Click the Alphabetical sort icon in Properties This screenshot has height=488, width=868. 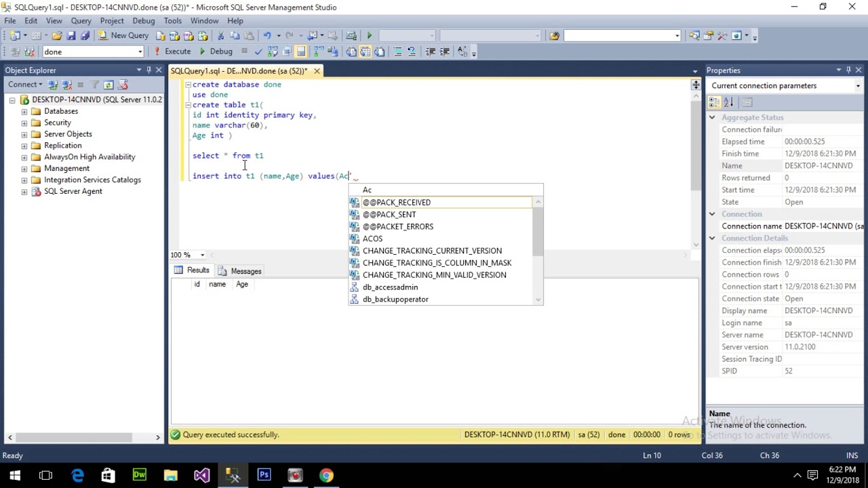coord(728,102)
